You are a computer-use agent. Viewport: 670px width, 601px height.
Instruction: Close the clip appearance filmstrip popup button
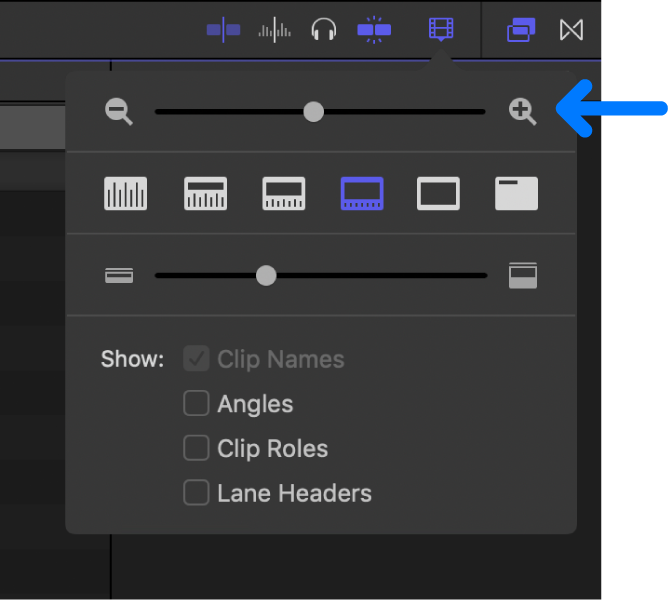point(441,29)
